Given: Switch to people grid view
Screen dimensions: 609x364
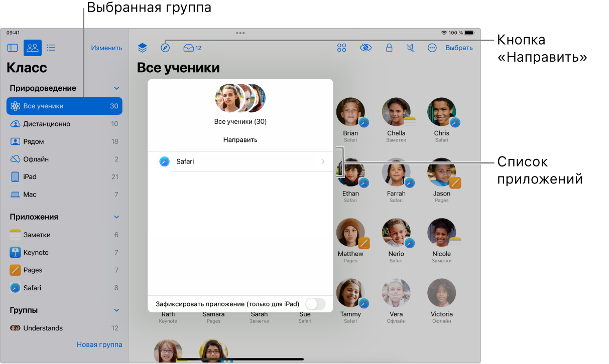Looking at the screenshot, I should click(33, 48).
